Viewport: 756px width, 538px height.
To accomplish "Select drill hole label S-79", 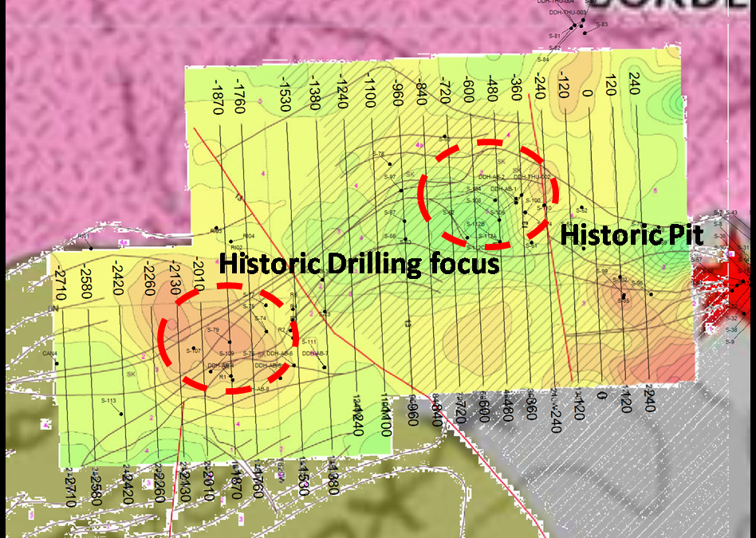I will [213, 330].
